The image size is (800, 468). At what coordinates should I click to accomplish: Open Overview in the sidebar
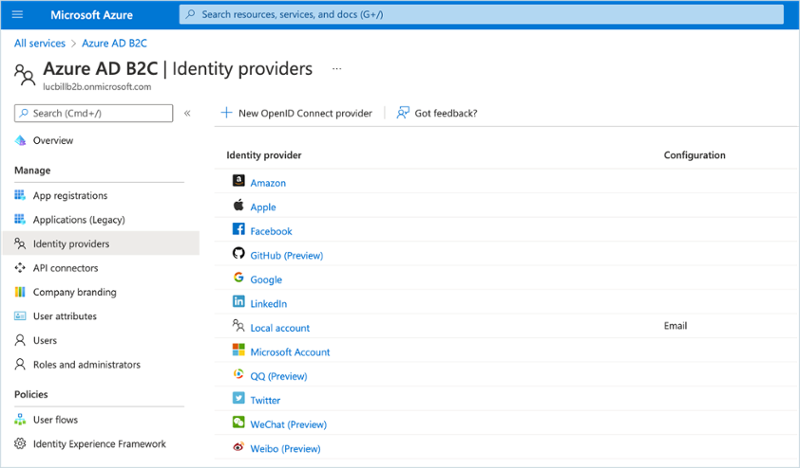pyautogui.click(x=53, y=140)
